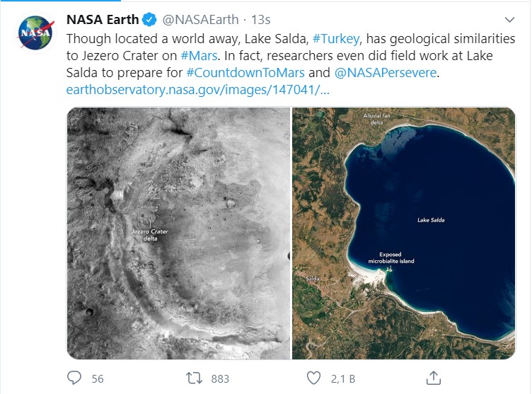
Task: Click the NASA Earth display name
Action: (103, 19)
